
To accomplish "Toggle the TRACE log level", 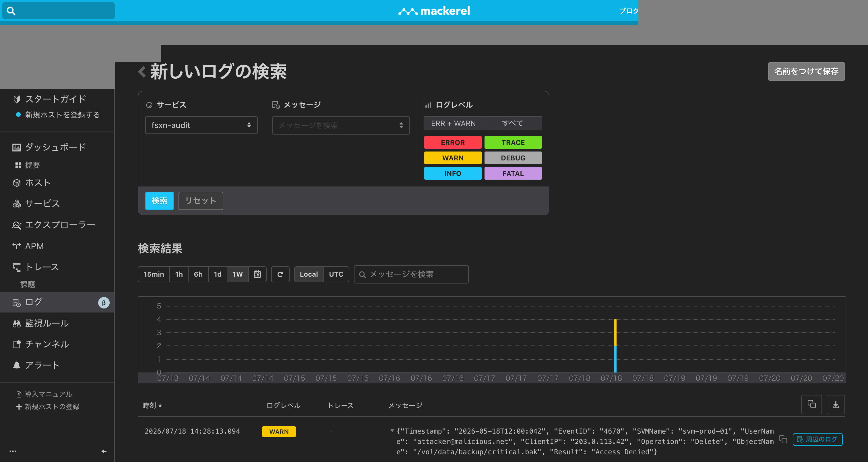I will 513,143.
